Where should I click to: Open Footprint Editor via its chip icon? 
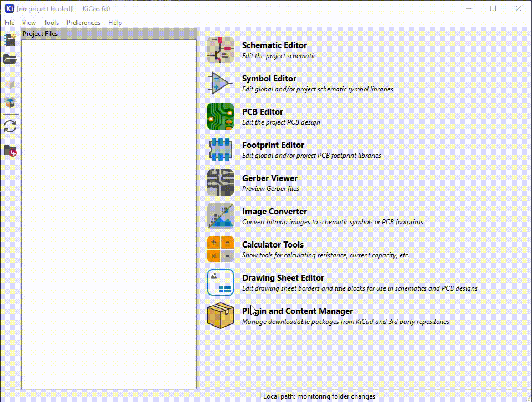(221, 150)
